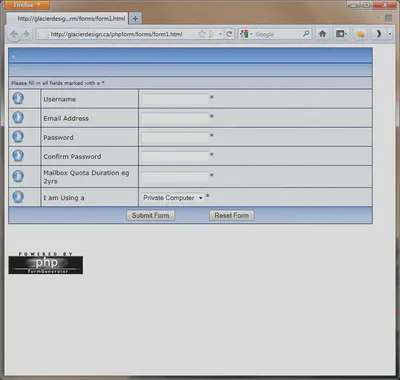
Task: Focus the Mailbox Quota Duration field
Action: [175, 177]
